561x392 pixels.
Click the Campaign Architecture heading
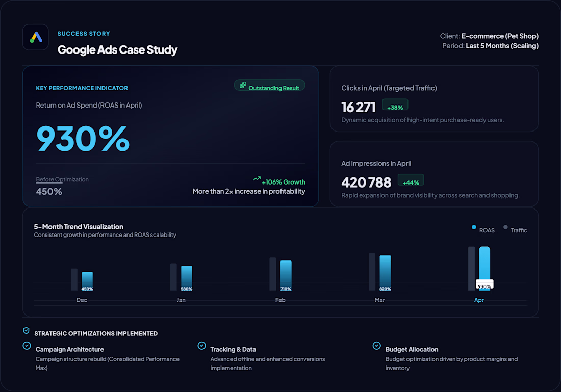pos(70,350)
